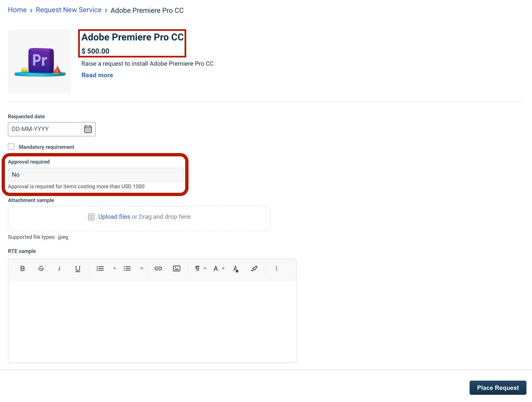Toggle underline formatting in RTE toolbar

pyautogui.click(x=78, y=269)
